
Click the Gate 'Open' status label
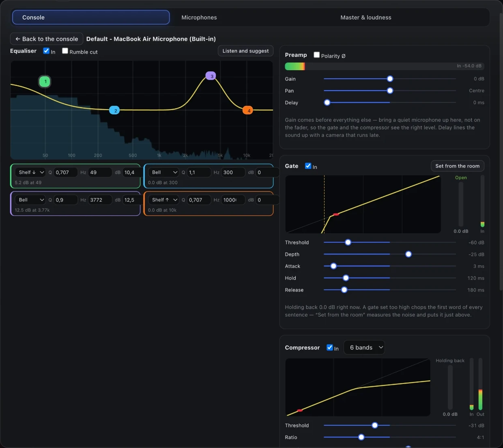(461, 178)
